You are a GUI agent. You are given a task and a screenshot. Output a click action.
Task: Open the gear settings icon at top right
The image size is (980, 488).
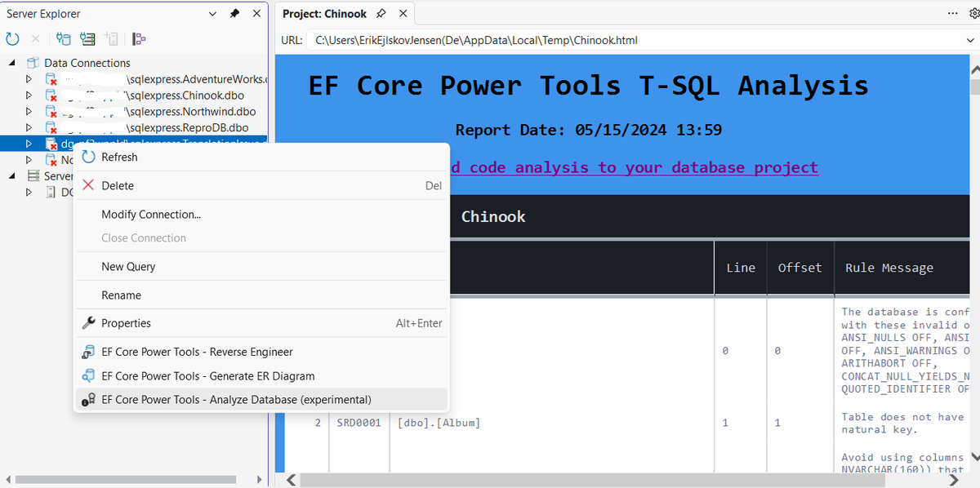pyautogui.click(x=973, y=13)
